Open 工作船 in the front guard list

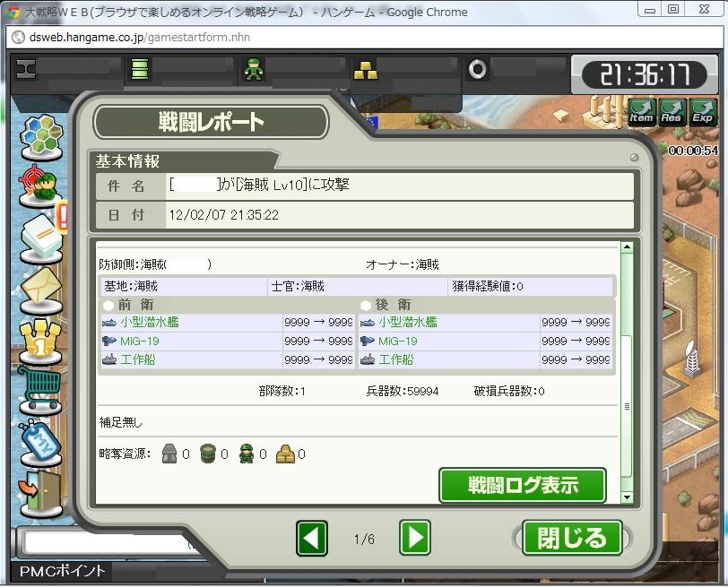[x=138, y=359]
